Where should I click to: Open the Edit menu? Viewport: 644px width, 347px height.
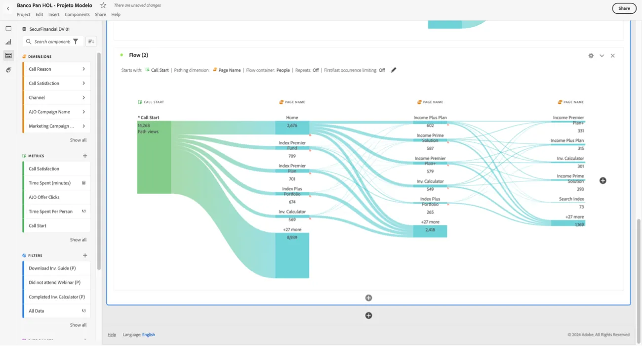pyautogui.click(x=40, y=14)
